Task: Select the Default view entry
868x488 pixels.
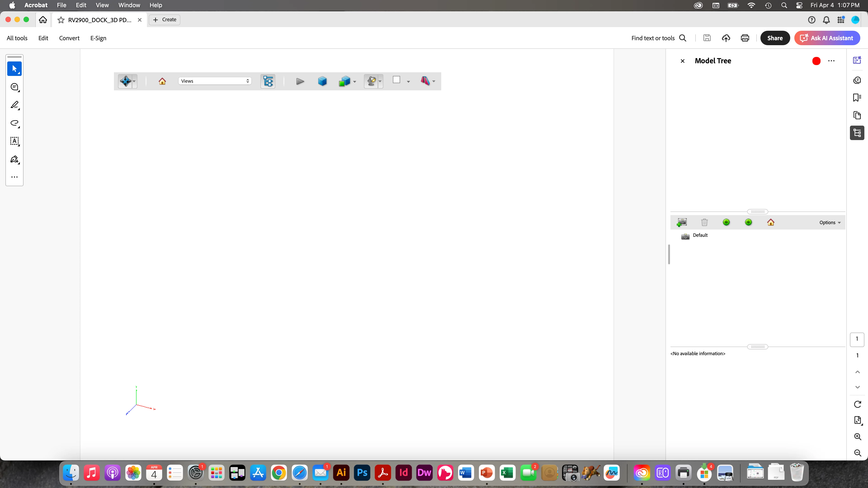Action: 700,235
